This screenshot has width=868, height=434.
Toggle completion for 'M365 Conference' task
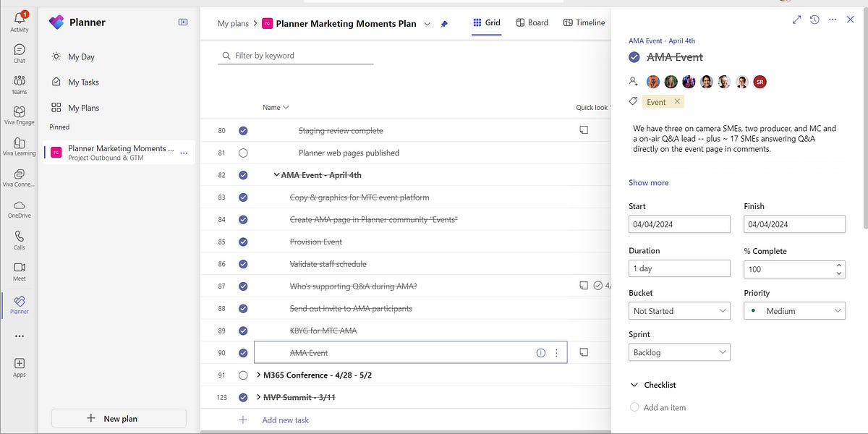click(x=242, y=375)
